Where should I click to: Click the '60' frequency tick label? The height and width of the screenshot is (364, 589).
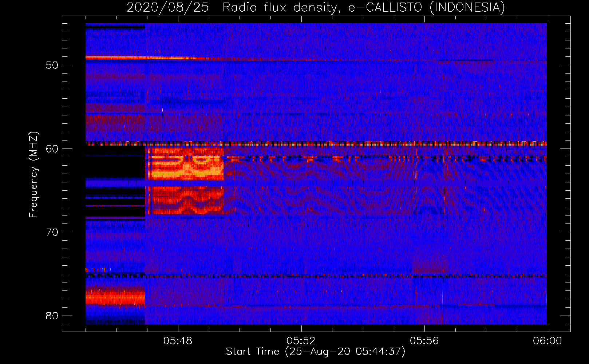click(52, 149)
